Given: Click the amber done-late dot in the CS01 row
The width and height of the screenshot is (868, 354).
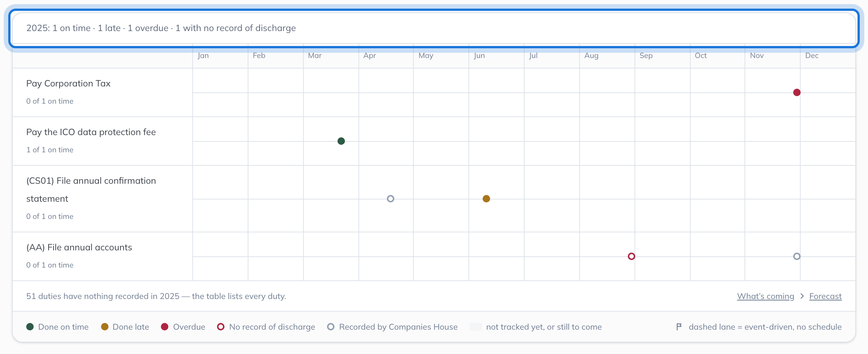Looking at the screenshot, I should click(486, 199).
